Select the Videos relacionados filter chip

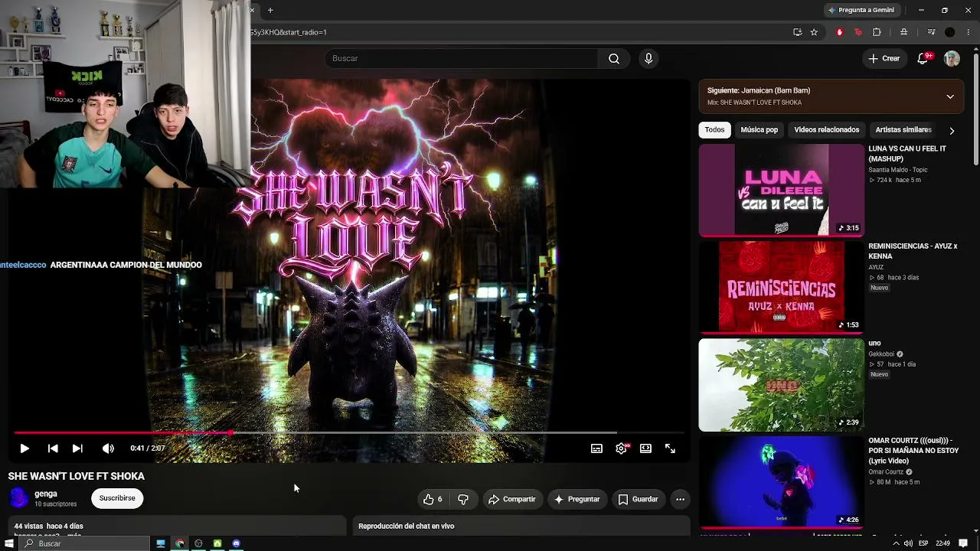826,129
